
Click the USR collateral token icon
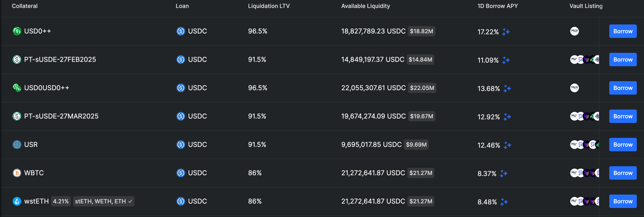pos(17,145)
